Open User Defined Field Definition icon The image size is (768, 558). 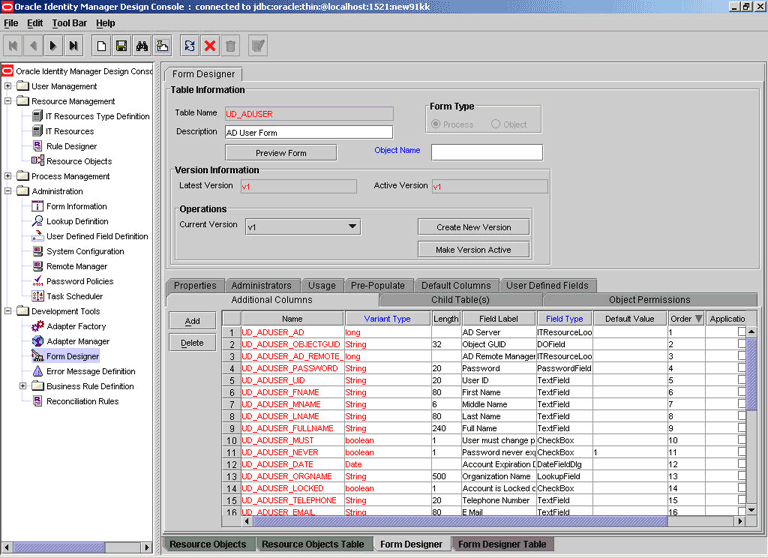[x=37, y=236]
